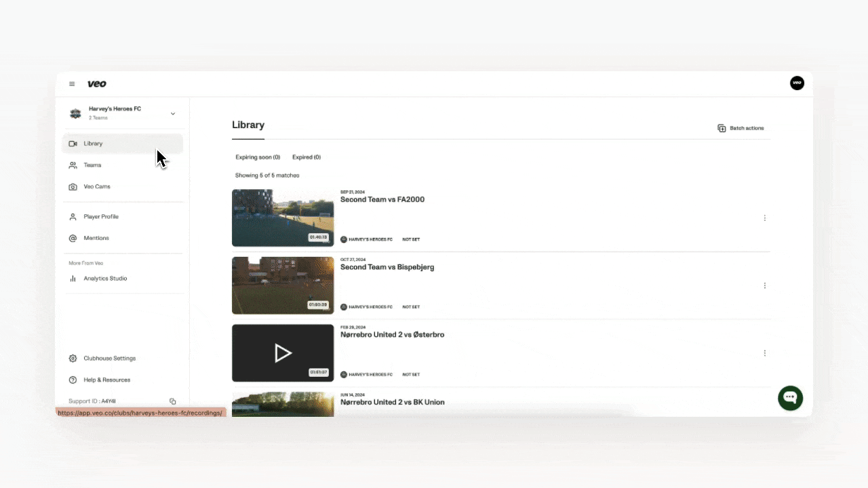Image resolution: width=868 pixels, height=488 pixels.
Task: Open options menu for Nørrebro United 2 vs Østerbro
Action: coord(765,353)
